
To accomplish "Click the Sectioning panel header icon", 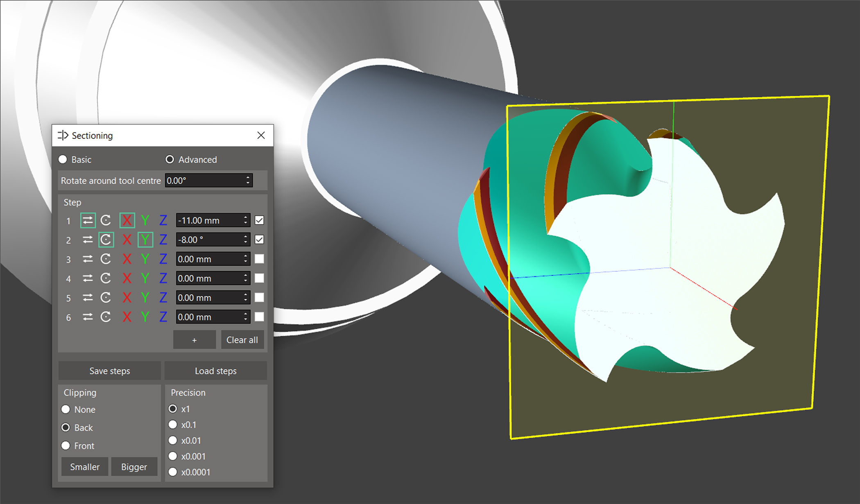I will [x=63, y=135].
